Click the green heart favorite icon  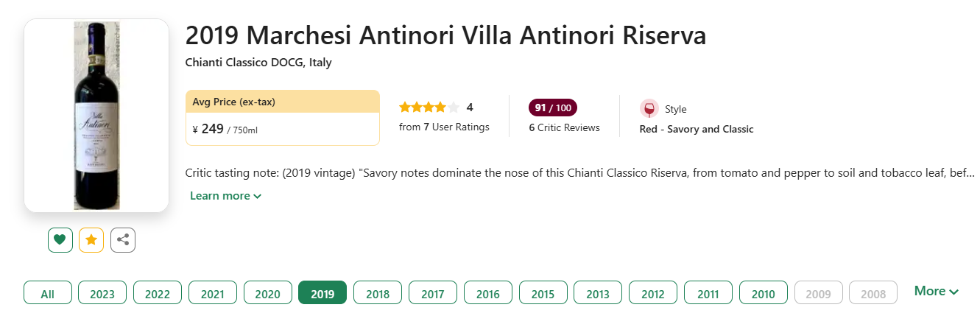tap(60, 240)
